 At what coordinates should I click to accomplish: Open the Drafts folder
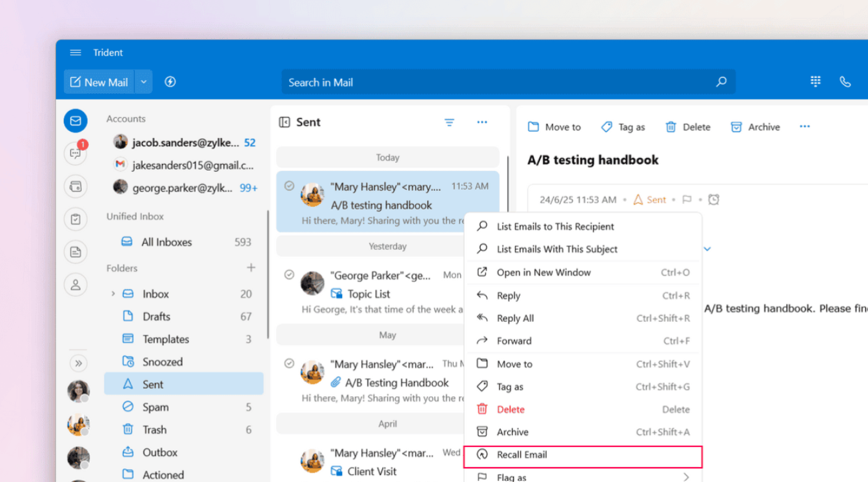click(x=185, y=316)
